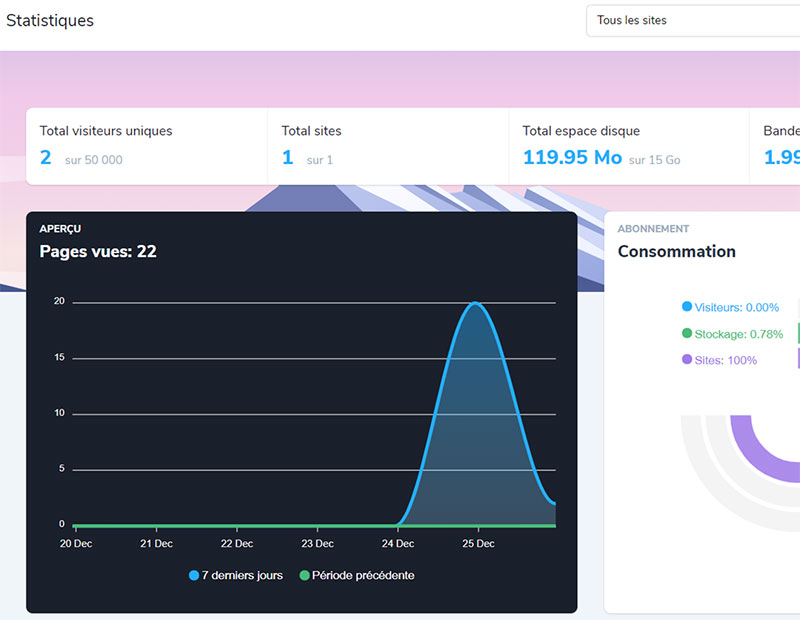Select the "24 Dec" axis date label

click(x=398, y=544)
